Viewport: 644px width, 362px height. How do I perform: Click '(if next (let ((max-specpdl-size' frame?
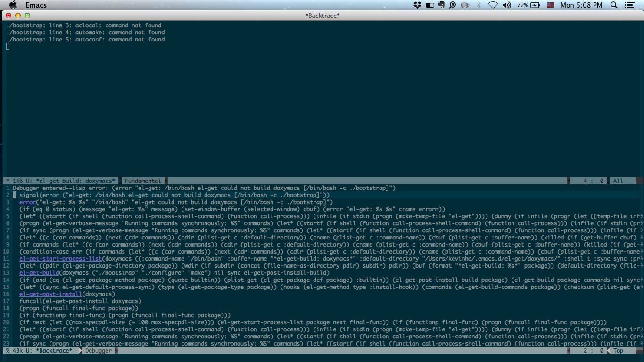point(313,322)
